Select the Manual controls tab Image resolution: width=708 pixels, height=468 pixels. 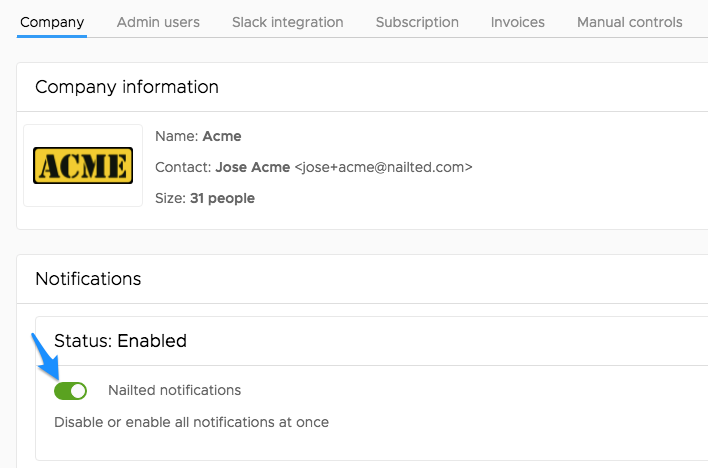(x=629, y=22)
